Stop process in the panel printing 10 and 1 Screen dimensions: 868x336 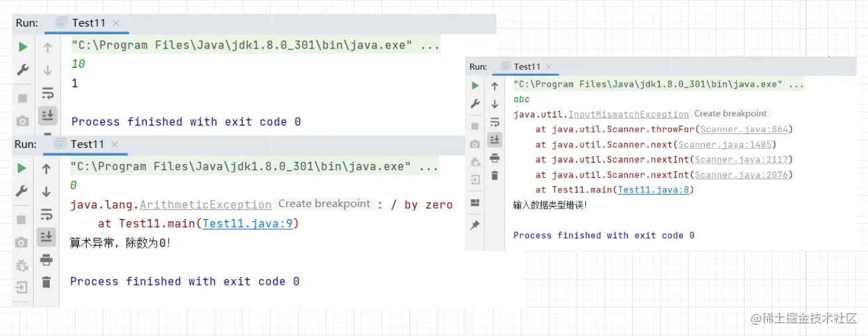(23, 98)
